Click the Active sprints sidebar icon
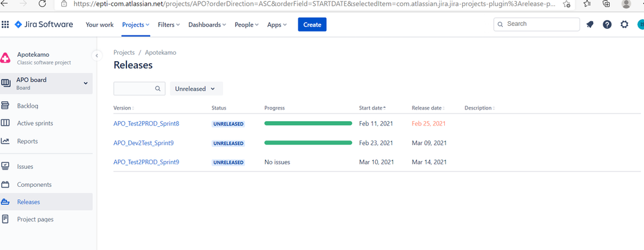Image resolution: width=644 pixels, height=250 pixels. (x=5, y=123)
